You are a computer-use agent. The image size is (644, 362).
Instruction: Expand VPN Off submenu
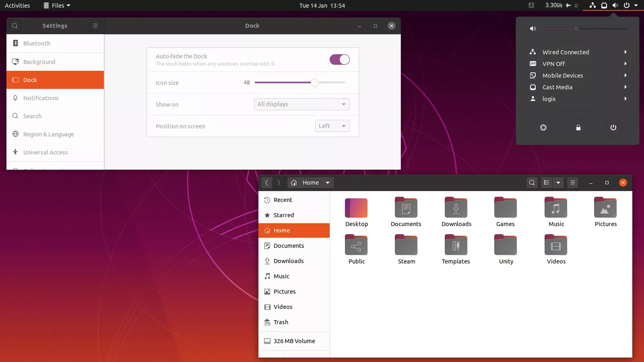(578, 64)
